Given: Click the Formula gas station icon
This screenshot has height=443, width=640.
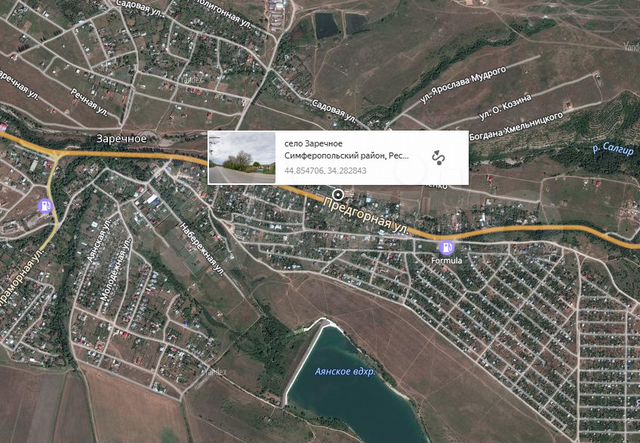Looking at the screenshot, I should 447,246.
